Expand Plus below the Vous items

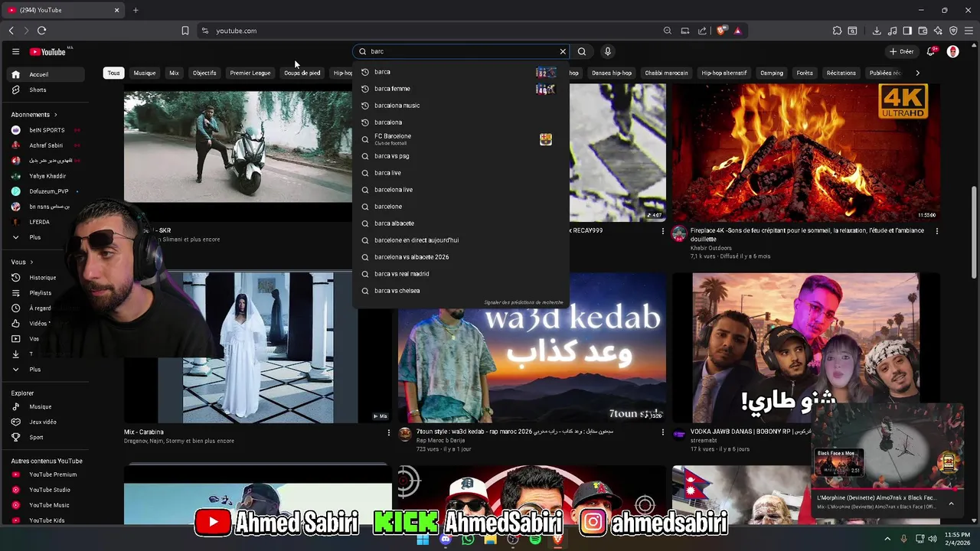click(x=45, y=370)
